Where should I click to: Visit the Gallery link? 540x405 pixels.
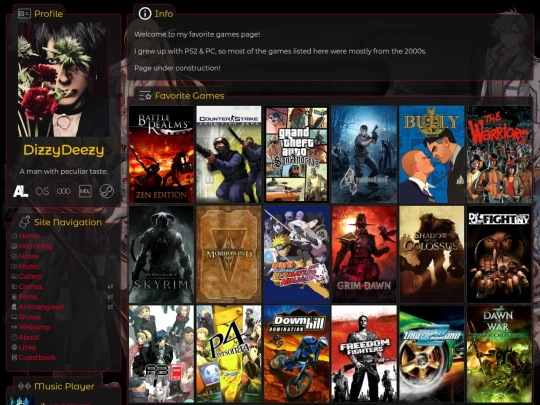[30, 276]
